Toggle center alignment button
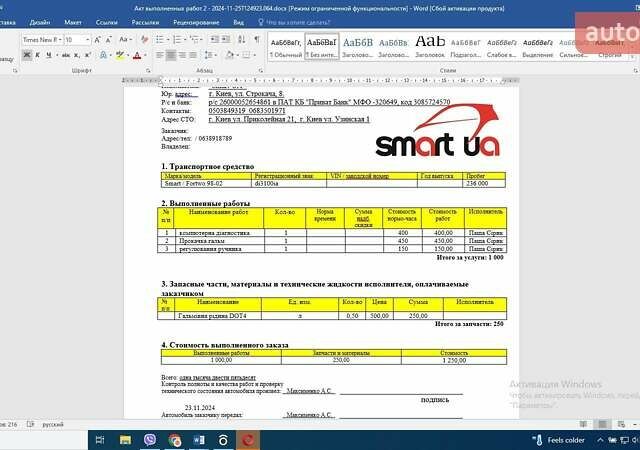Screen dimensions: 640x450 [171, 55]
